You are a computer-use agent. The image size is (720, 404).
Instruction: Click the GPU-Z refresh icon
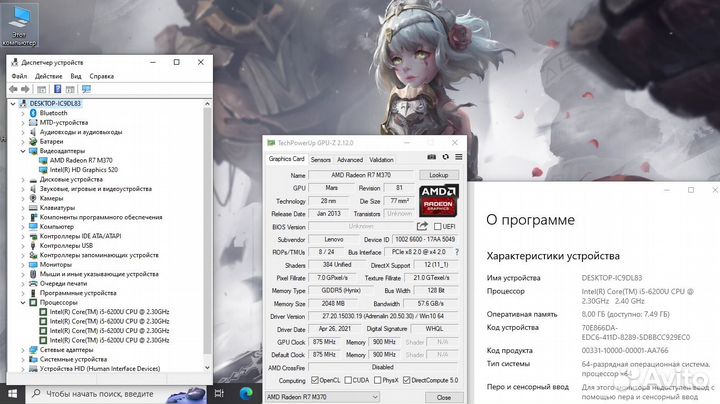click(445, 157)
